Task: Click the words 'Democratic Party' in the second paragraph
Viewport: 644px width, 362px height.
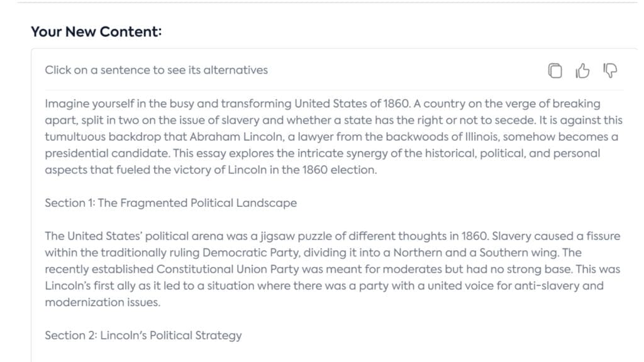Action: [x=250, y=253]
